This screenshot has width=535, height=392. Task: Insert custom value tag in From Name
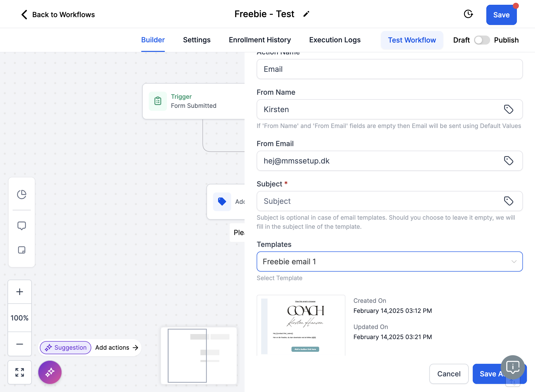pyautogui.click(x=509, y=109)
